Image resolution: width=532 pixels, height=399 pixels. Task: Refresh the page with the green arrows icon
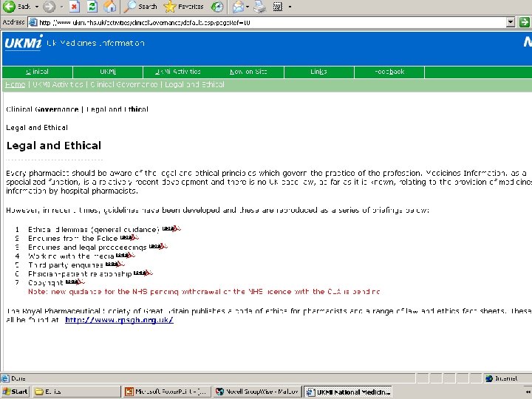(92, 7)
